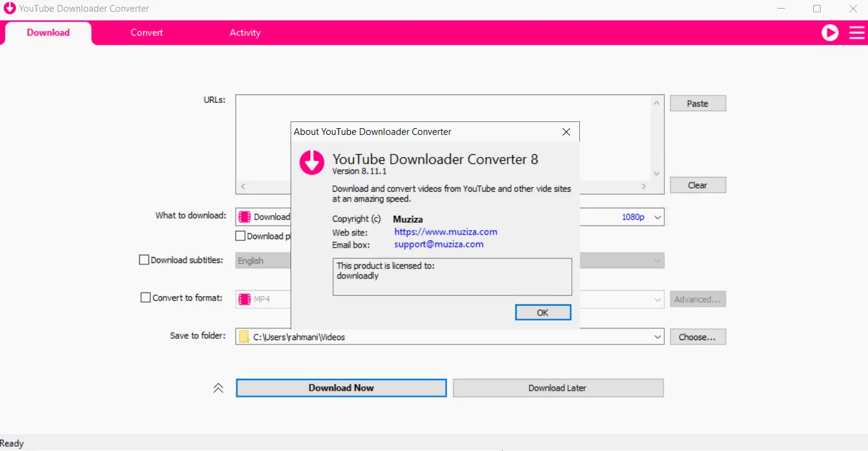Click the yellow folder icon in save path
The width and height of the screenshot is (868, 451).
pyautogui.click(x=244, y=337)
